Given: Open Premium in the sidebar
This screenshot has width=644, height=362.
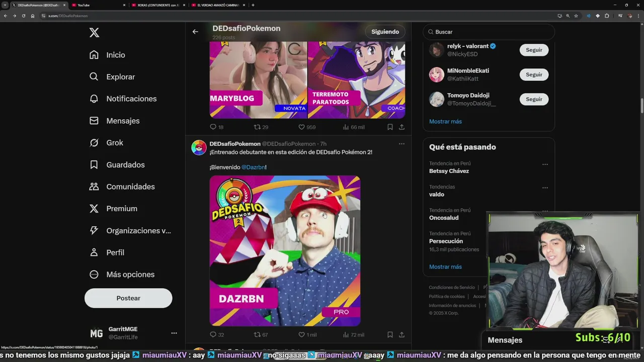Looking at the screenshot, I should tap(113, 209).
